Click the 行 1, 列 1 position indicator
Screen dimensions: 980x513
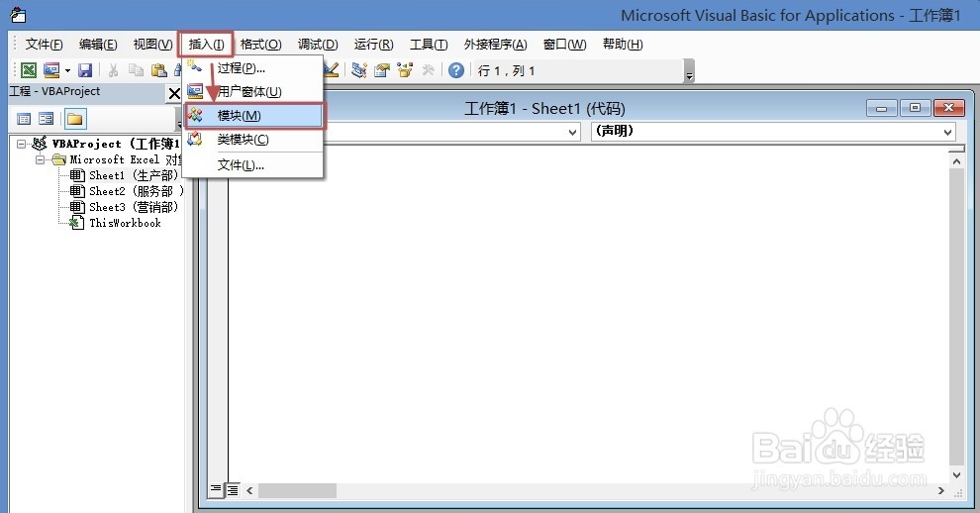point(506,70)
